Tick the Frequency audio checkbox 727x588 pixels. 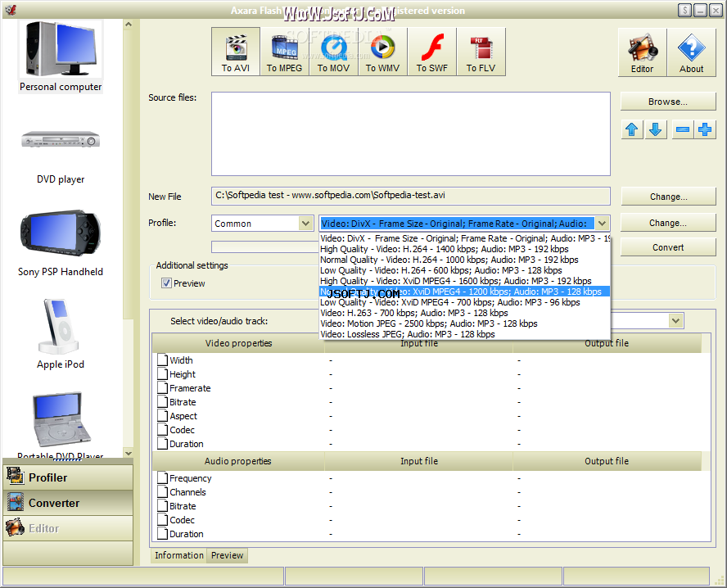click(x=162, y=477)
